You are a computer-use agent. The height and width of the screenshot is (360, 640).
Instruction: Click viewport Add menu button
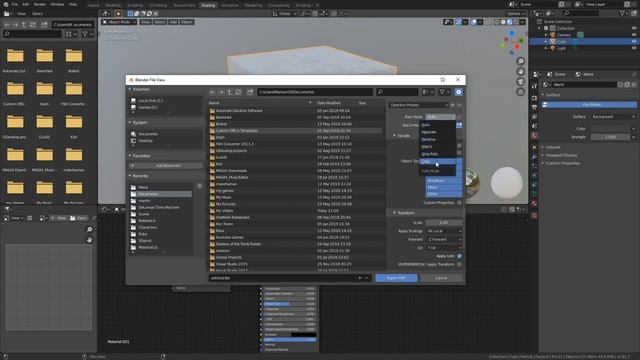173,22
